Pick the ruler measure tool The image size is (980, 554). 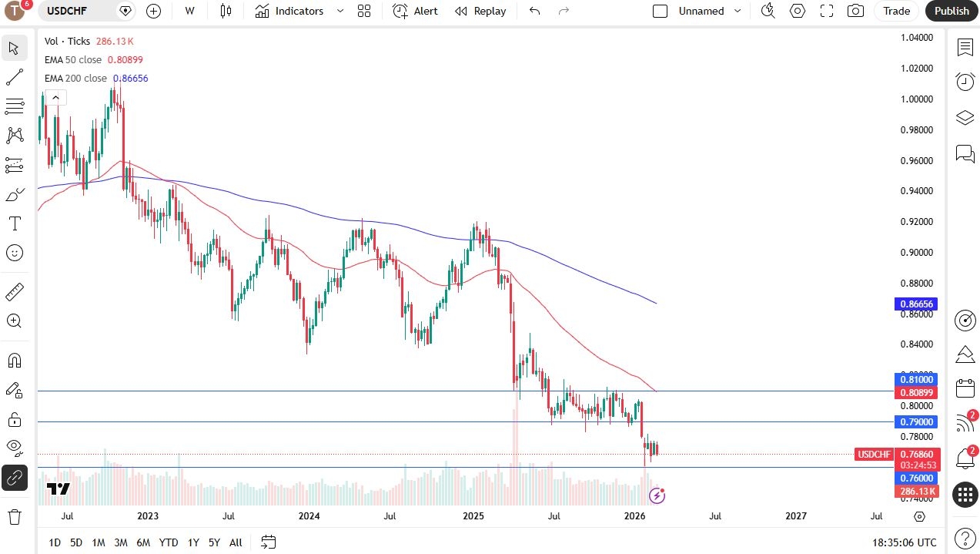[x=14, y=292]
